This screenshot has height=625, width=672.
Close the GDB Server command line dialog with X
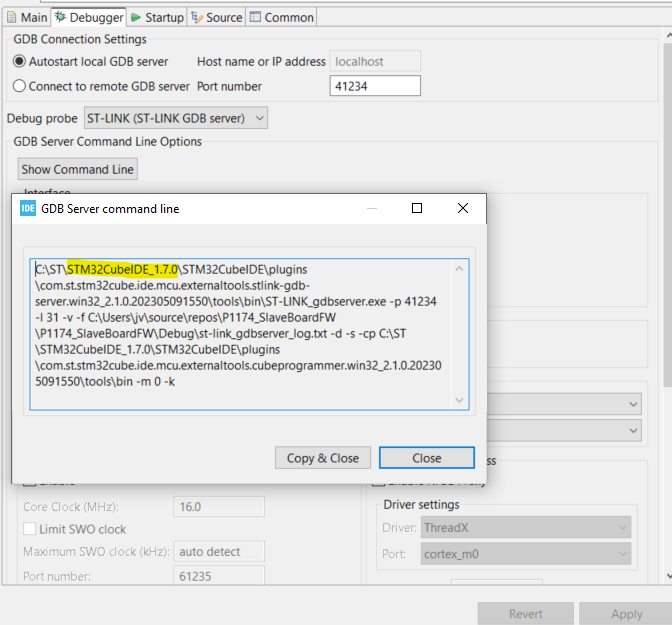463,208
